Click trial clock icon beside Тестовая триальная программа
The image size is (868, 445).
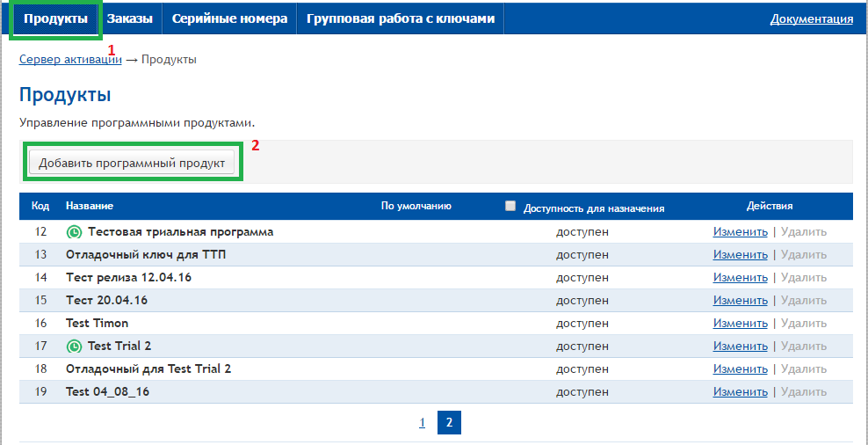coord(74,232)
